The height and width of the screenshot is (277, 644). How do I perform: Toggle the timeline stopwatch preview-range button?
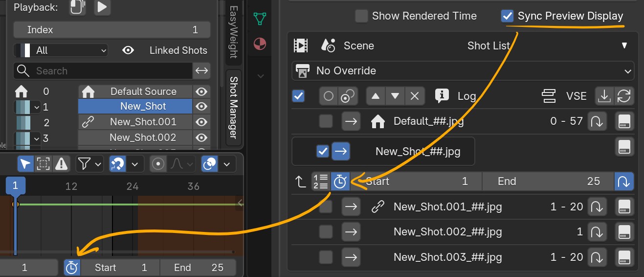tap(72, 268)
